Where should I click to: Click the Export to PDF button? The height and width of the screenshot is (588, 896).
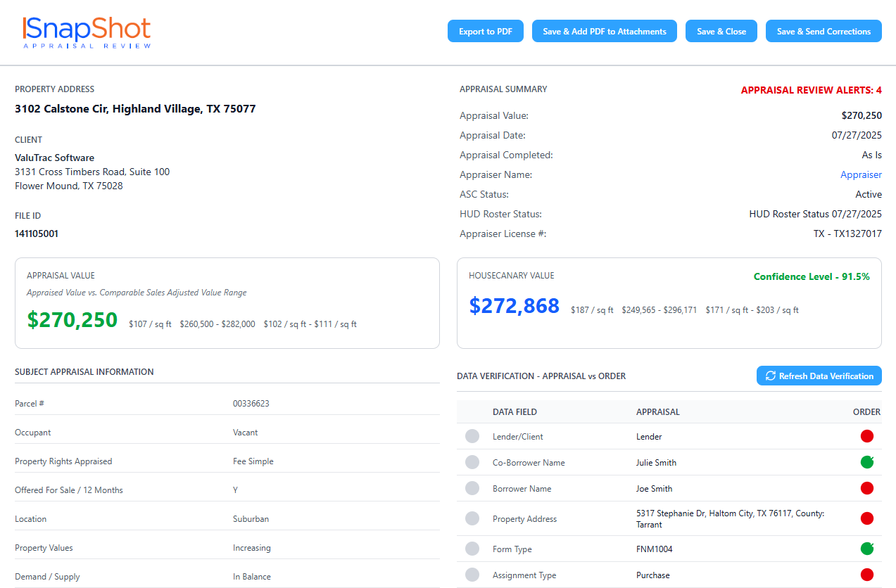click(485, 31)
